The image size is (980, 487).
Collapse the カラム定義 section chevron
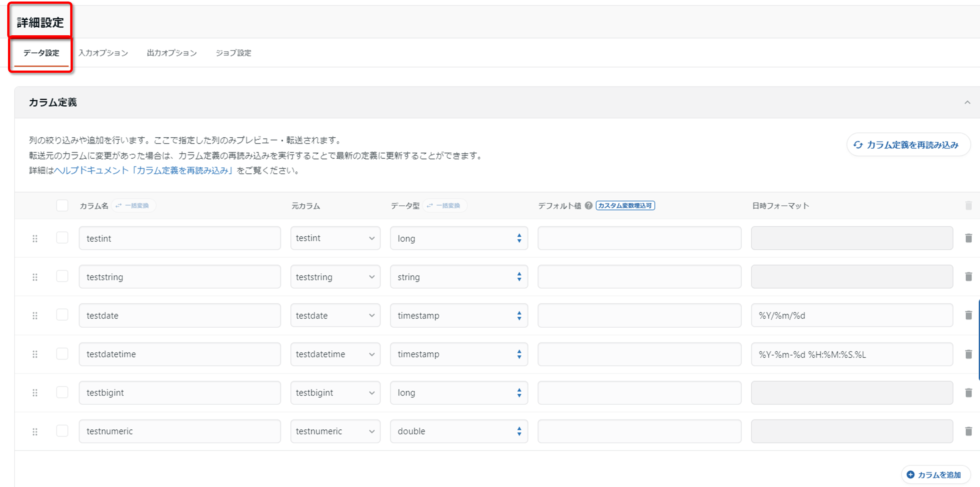pyautogui.click(x=967, y=102)
